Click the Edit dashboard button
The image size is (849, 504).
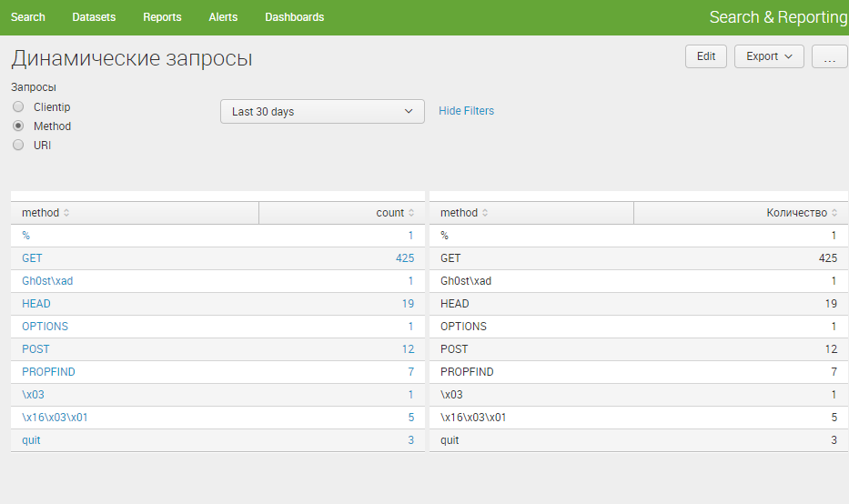706,56
